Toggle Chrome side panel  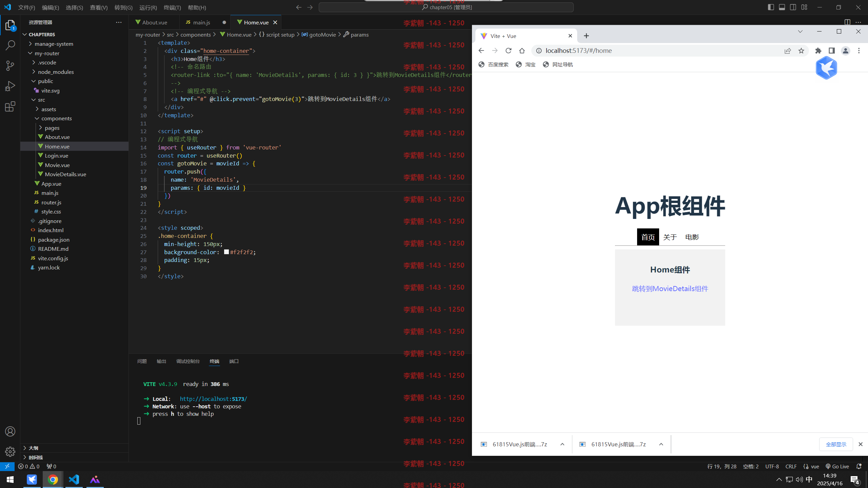(x=832, y=50)
